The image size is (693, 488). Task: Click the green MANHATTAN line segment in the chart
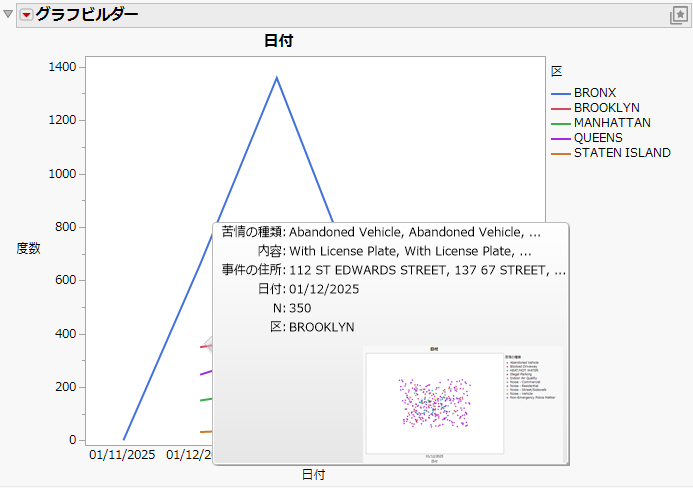(x=206, y=400)
